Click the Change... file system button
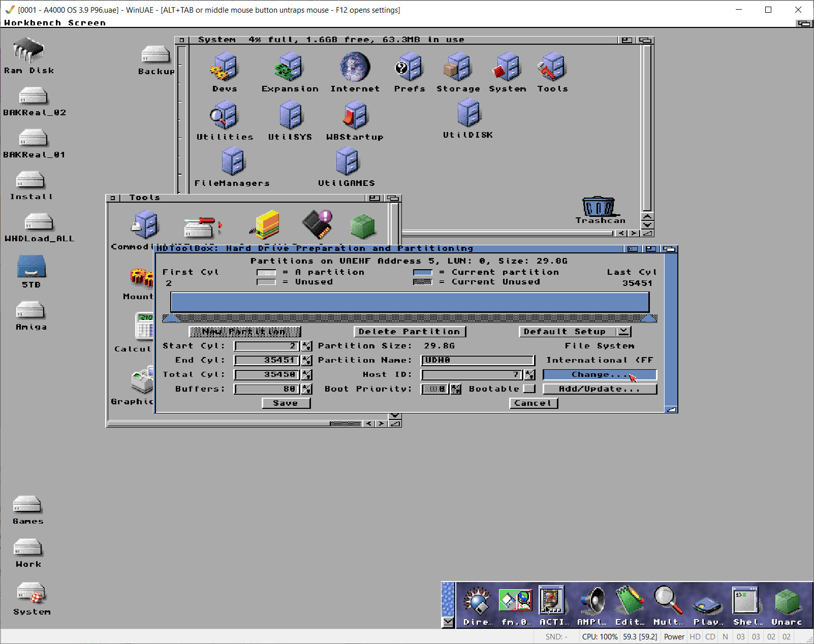Image resolution: width=814 pixels, height=644 pixels. pos(600,374)
